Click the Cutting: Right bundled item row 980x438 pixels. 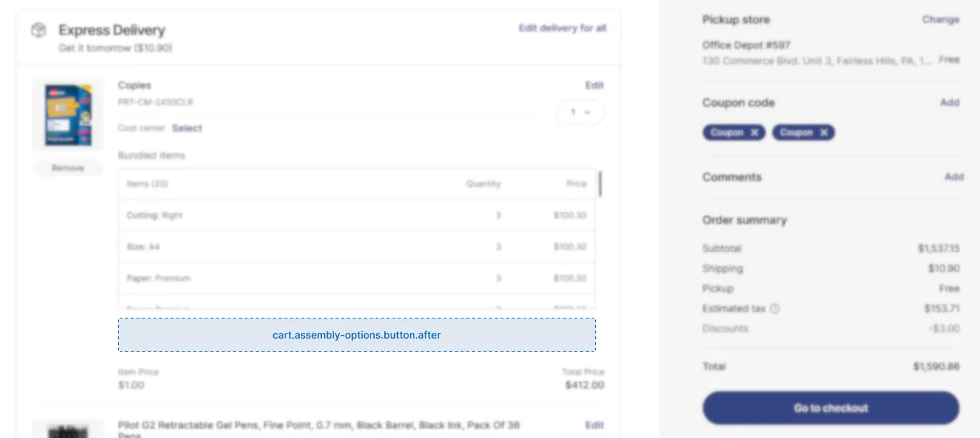[357, 215]
